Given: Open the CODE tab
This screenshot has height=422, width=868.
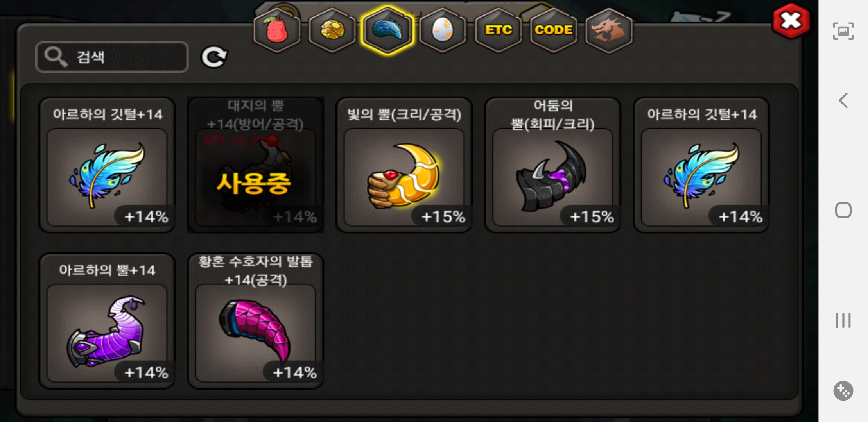Looking at the screenshot, I should [x=554, y=30].
